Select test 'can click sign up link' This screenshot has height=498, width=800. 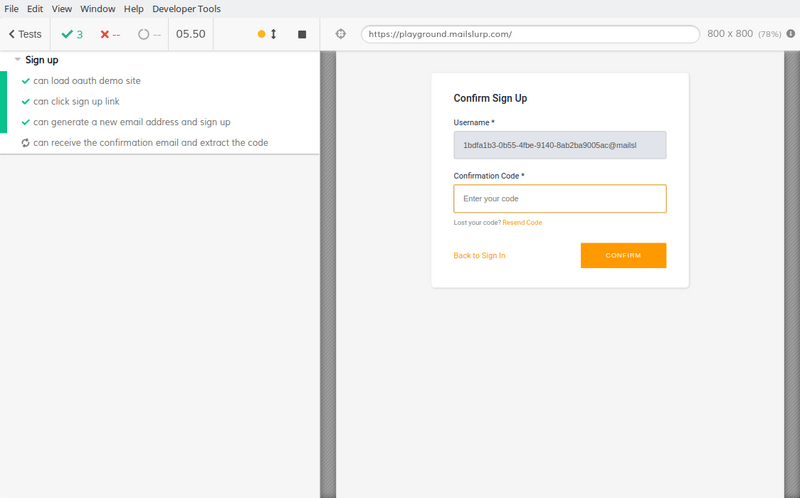tap(77, 102)
